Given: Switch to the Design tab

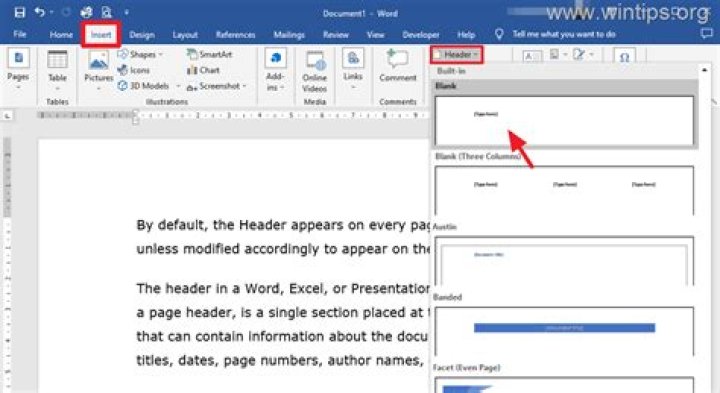Looking at the screenshot, I should pos(141,34).
